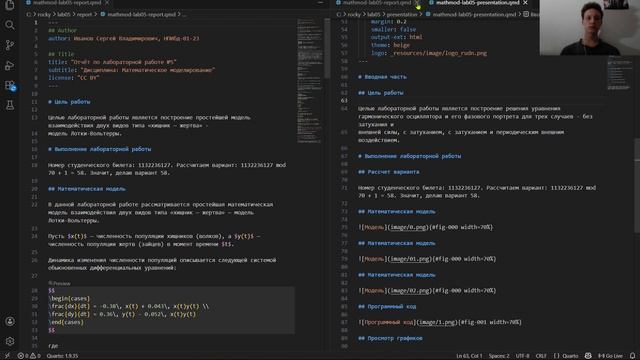
Task: Click the 'license: "CC BY"' line in report
Action: click(x=74, y=78)
